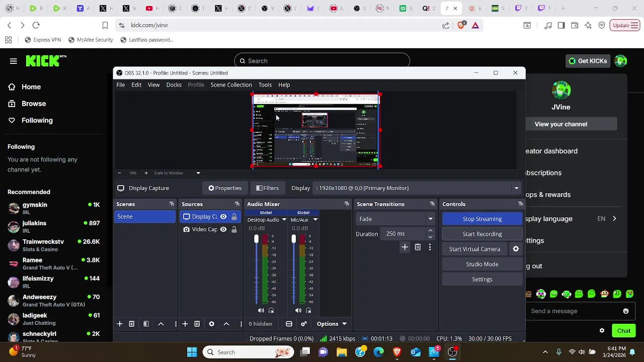Remove transition with Scene Transitions trash icon

click(418, 247)
